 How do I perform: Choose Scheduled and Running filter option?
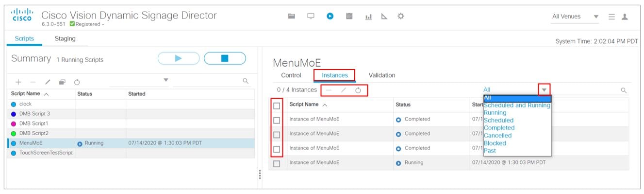[517, 105]
